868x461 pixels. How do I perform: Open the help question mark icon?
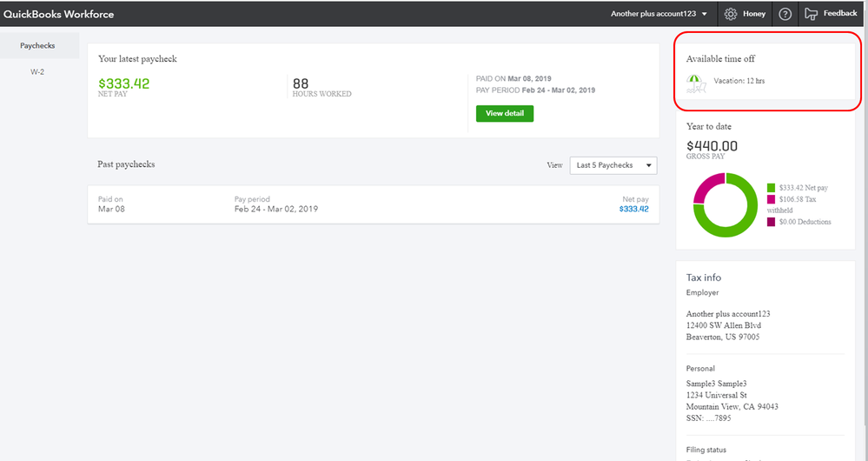785,14
